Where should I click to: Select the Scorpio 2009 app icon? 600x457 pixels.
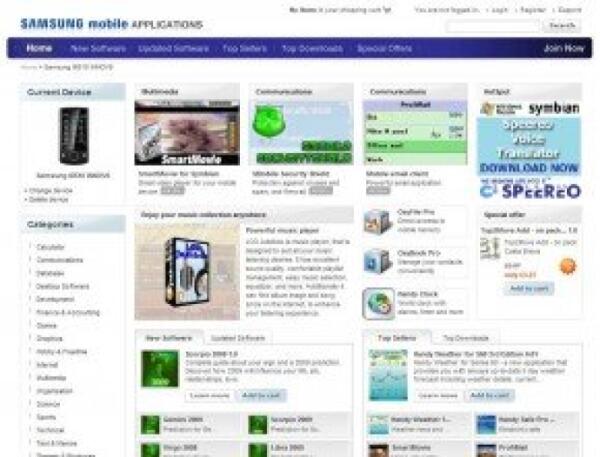click(x=160, y=367)
